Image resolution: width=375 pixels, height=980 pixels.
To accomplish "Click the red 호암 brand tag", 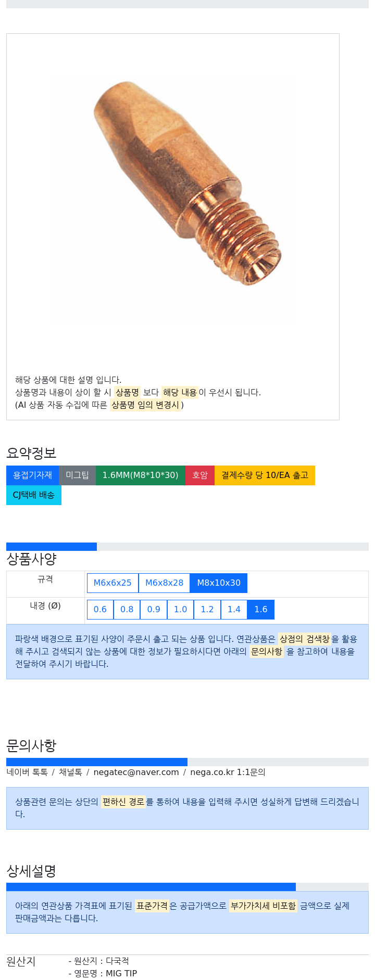I will coord(200,475).
